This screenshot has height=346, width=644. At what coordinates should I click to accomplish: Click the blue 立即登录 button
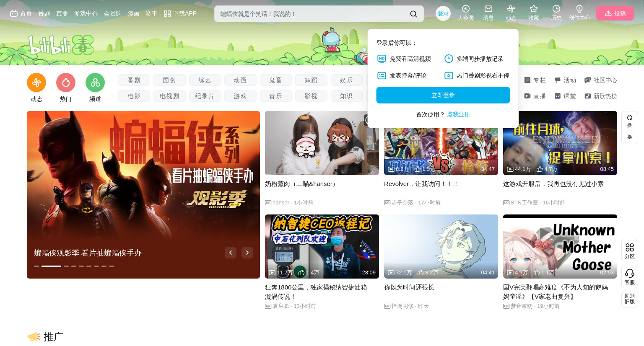point(443,95)
